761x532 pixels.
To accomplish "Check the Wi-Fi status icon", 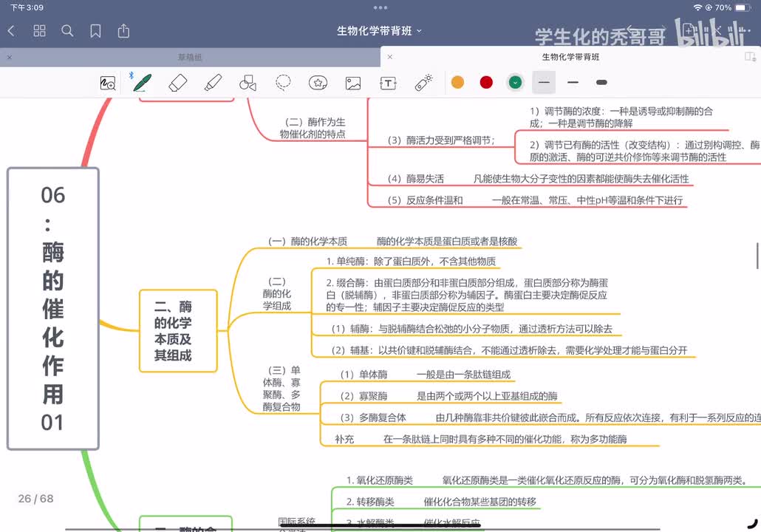I will coord(697,7).
